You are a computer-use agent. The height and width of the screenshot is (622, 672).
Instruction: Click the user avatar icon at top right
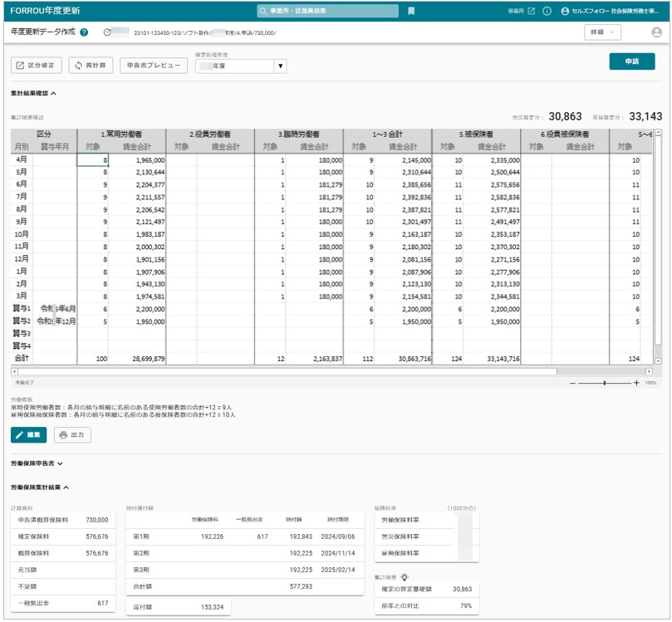pyautogui.click(x=656, y=32)
